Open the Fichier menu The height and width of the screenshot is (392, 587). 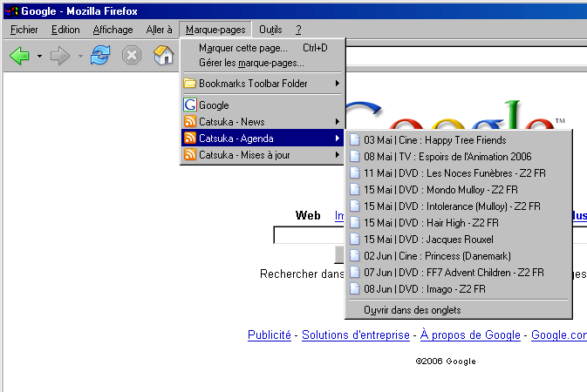pos(24,30)
